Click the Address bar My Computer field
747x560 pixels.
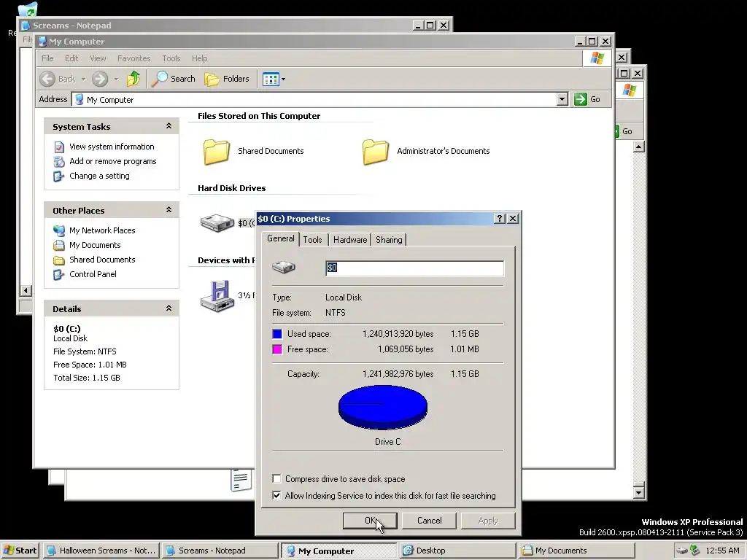(314, 99)
